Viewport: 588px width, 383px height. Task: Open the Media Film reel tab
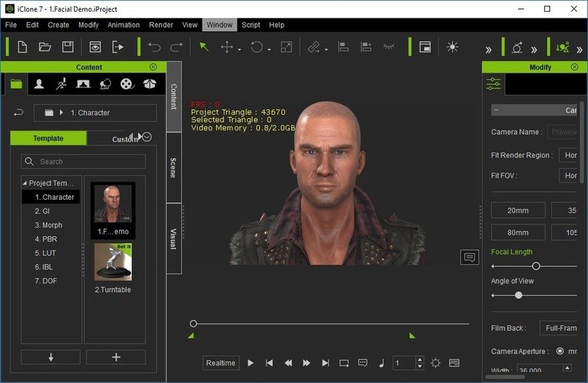tap(127, 84)
